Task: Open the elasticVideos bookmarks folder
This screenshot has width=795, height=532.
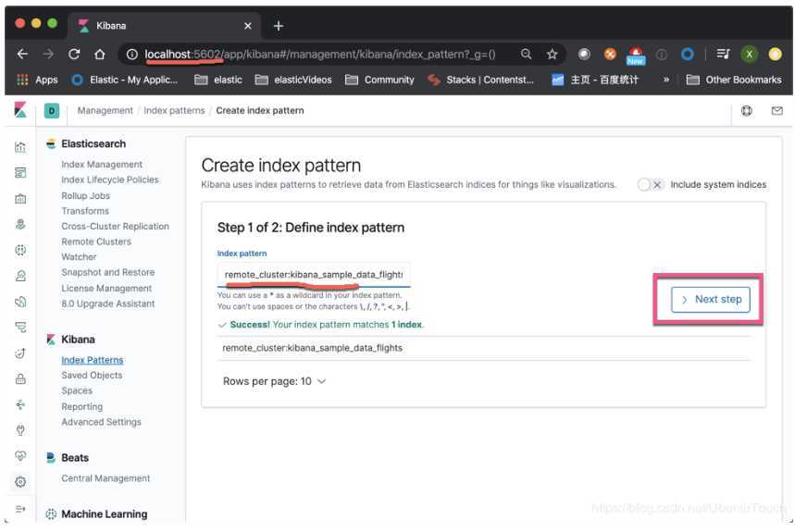Action: pyautogui.click(x=293, y=80)
